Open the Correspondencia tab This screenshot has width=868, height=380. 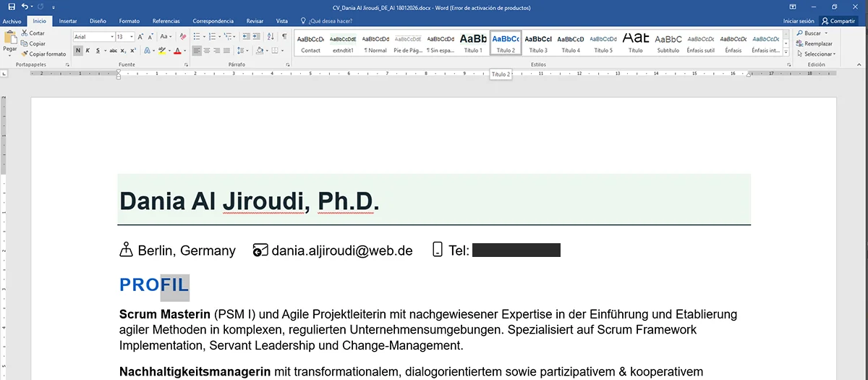point(213,21)
